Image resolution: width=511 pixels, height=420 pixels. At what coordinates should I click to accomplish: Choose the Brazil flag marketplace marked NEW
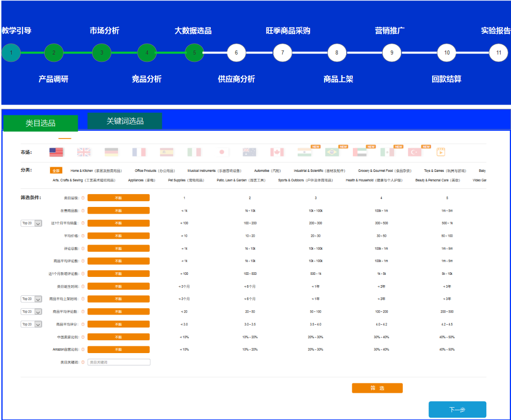pyautogui.click(x=332, y=152)
